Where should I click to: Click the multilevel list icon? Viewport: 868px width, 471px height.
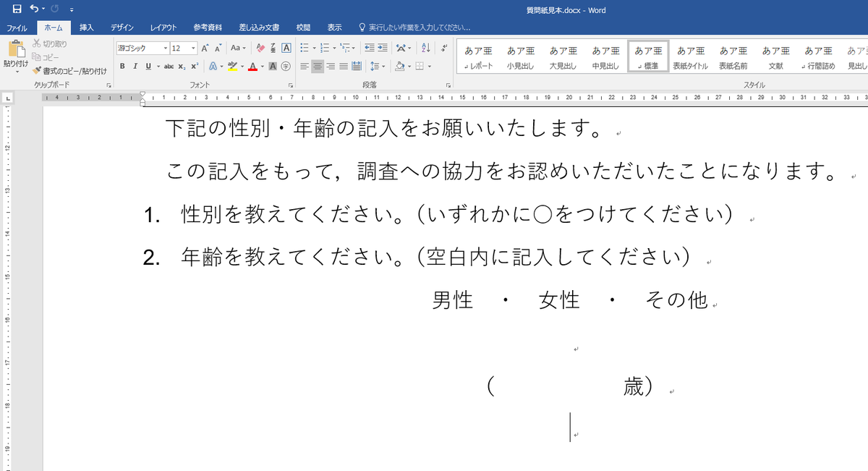(345, 48)
